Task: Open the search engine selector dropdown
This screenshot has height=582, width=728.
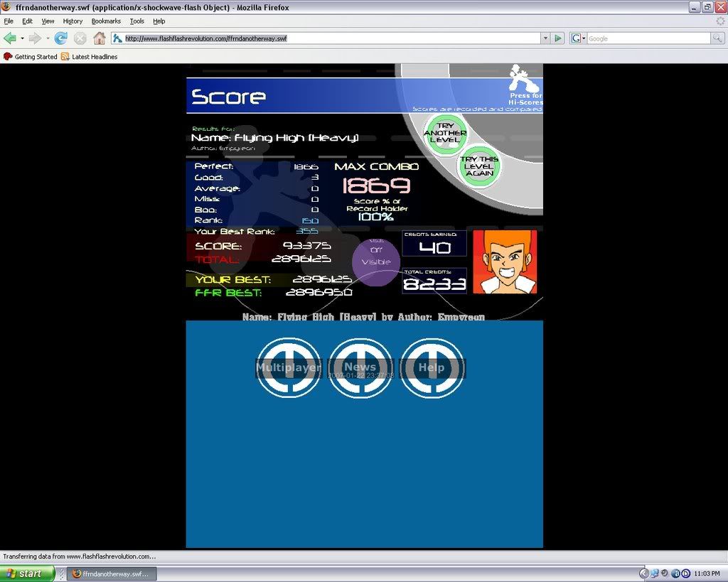Action: (579, 38)
